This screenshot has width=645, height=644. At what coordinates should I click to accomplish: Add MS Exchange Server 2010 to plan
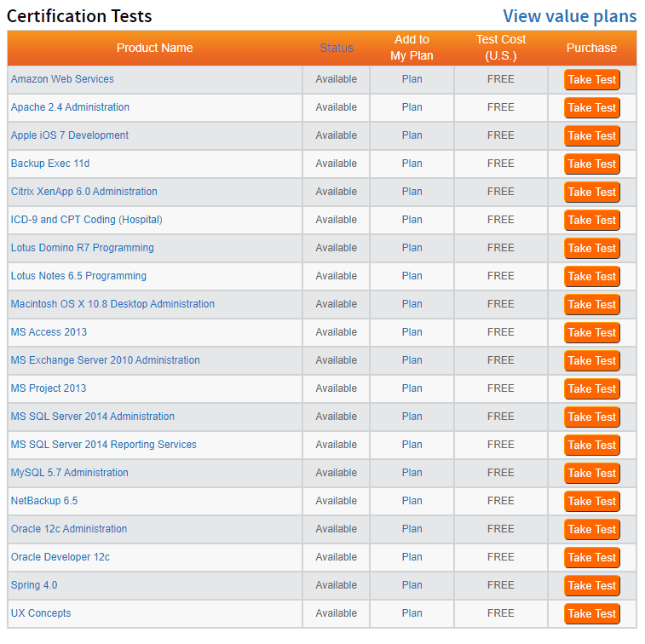click(x=412, y=359)
